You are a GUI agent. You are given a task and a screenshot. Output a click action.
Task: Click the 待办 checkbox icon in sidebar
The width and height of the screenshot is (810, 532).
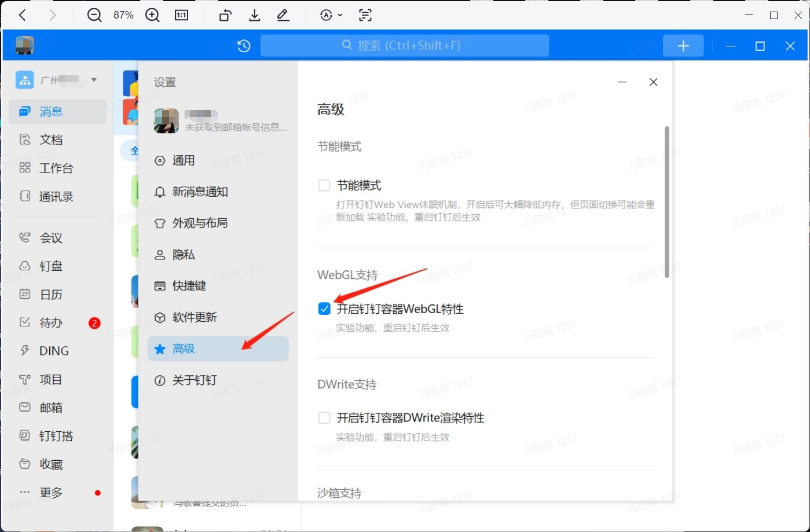25,322
